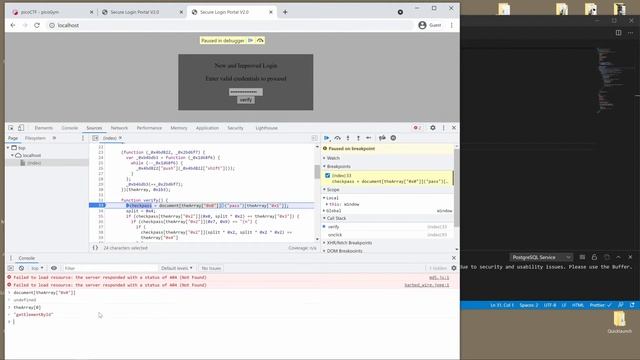Click the Step into next function call icon
The height and width of the screenshot is (360, 640).
point(348,138)
